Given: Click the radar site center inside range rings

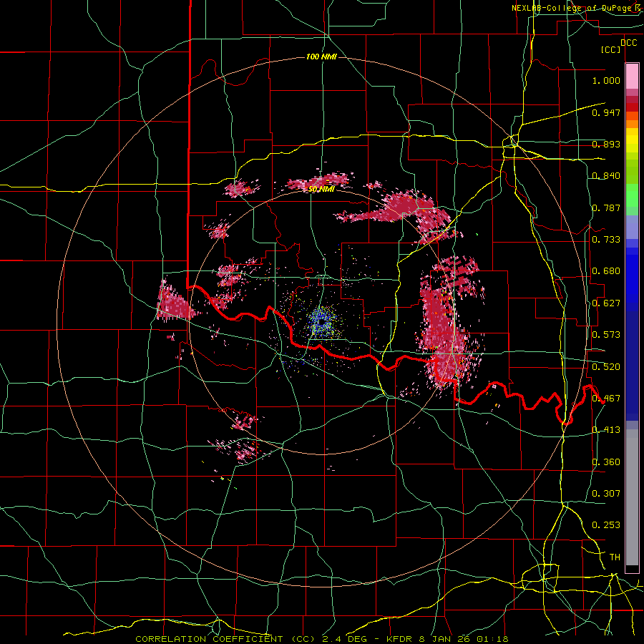Looking at the screenshot, I should (321, 323).
